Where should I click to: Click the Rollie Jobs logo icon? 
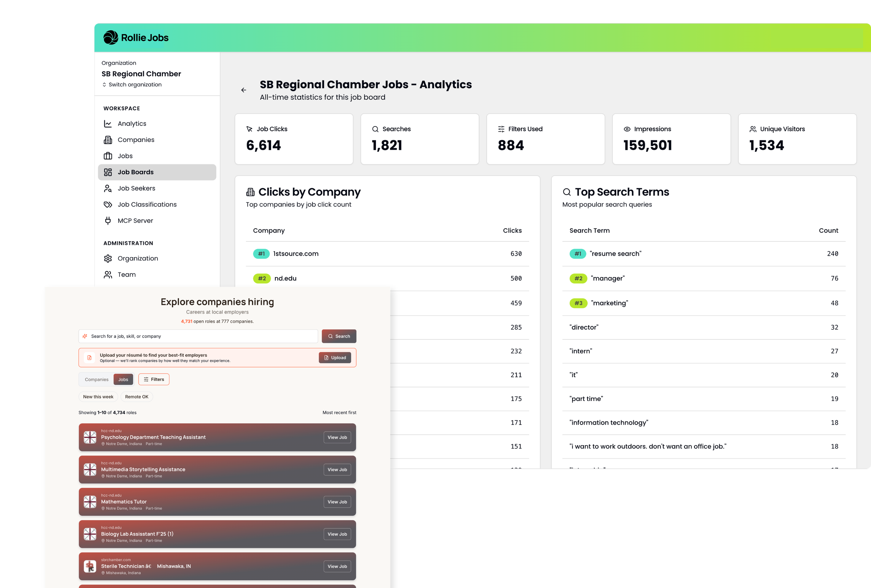110,38
